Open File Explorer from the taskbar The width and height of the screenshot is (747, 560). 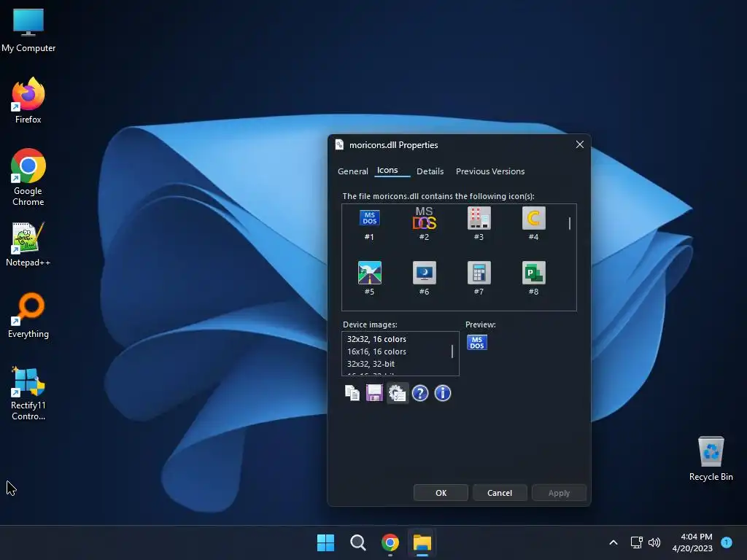(x=422, y=542)
